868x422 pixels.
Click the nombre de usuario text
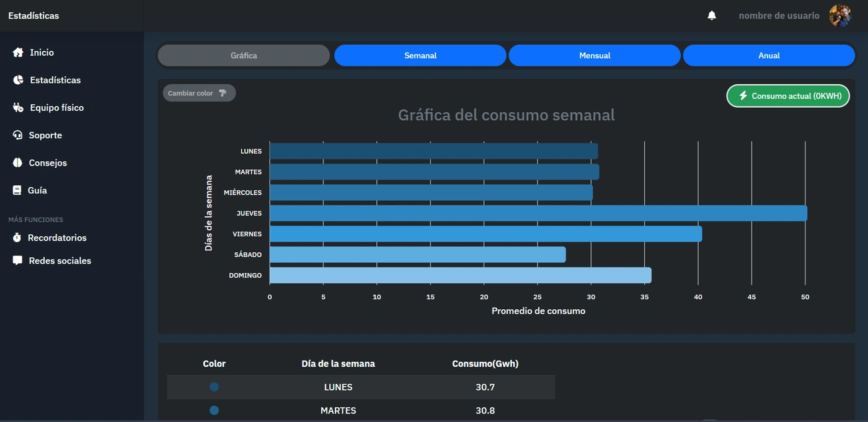tap(779, 15)
